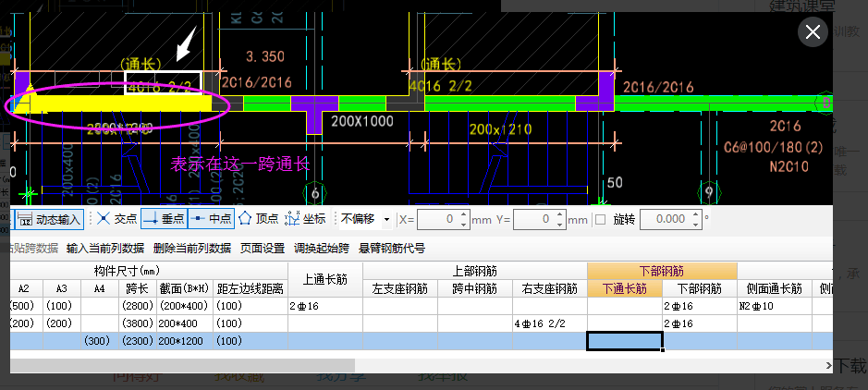Image resolution: width=868 pixels, height=390 pixels.
Task: Select the A3 column header
Action: 61,288
